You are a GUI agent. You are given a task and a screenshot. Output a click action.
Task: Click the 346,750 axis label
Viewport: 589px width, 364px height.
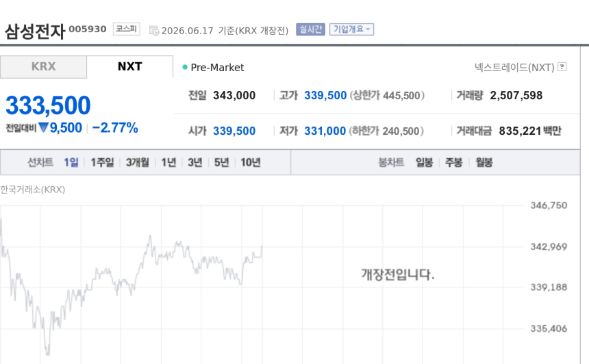549,206
